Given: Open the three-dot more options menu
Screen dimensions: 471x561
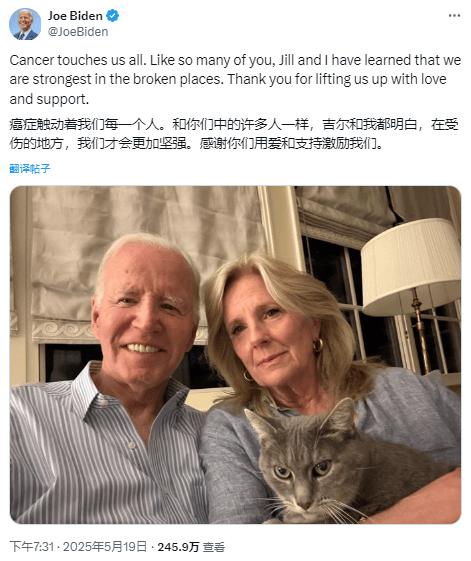Looking at the screenshot, I should (454, 16).
